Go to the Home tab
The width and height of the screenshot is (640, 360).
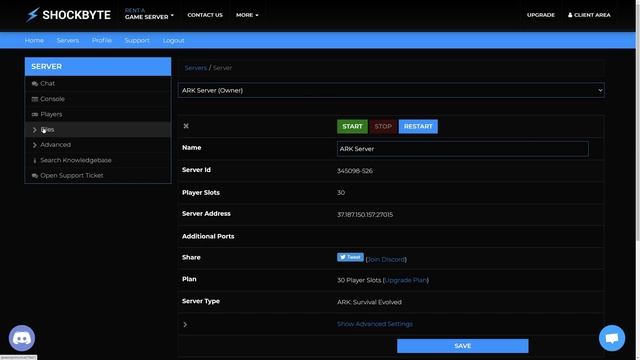pyautogui.click(x=34, y=40)
